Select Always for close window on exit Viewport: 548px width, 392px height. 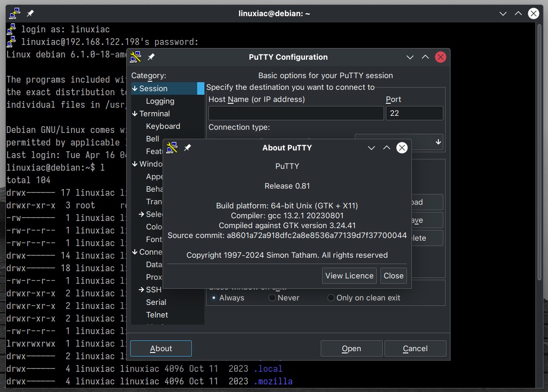[x=228, y=298]
